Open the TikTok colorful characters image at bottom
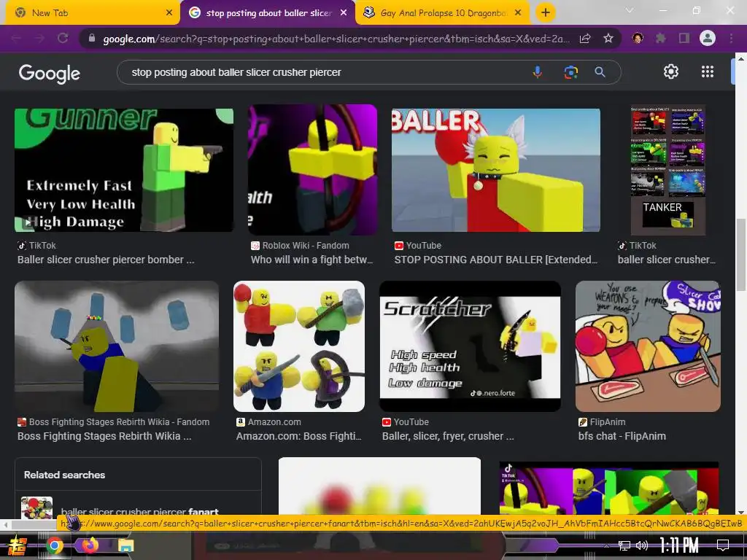747x560 pixels. point(609,488)
